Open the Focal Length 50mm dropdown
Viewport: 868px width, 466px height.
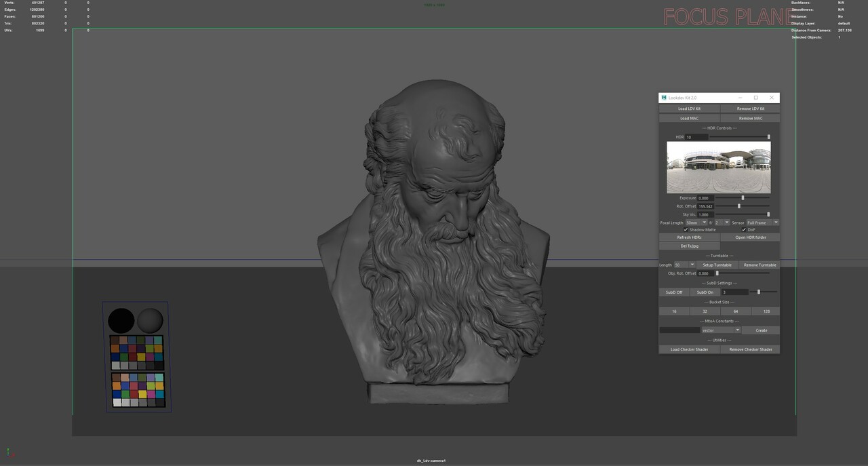point(696,222)
